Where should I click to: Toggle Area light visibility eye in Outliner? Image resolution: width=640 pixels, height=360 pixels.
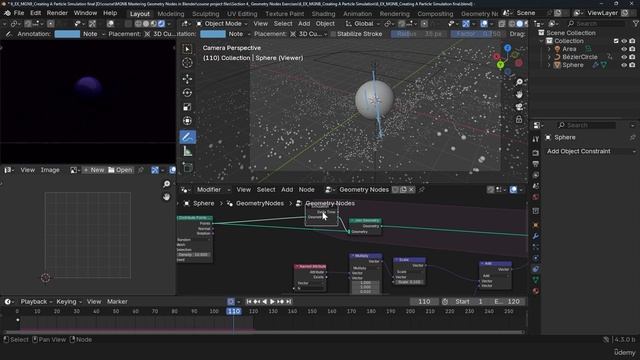tap(624, 49)
